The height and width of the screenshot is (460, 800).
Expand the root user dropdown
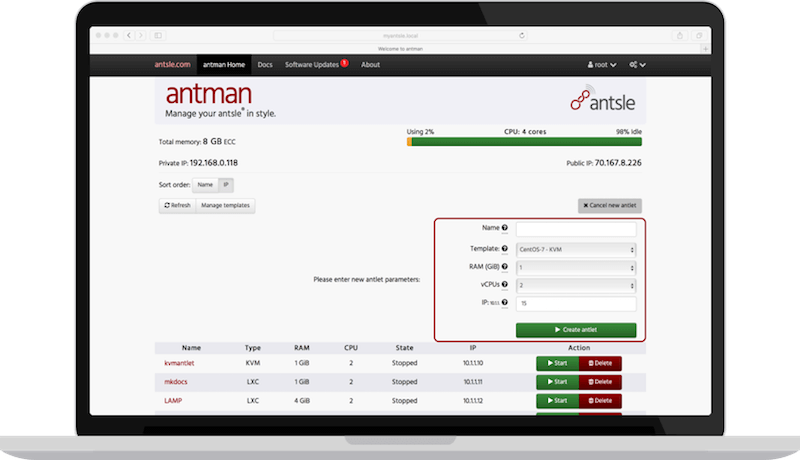pyautogui.click(x=602, y=65)
